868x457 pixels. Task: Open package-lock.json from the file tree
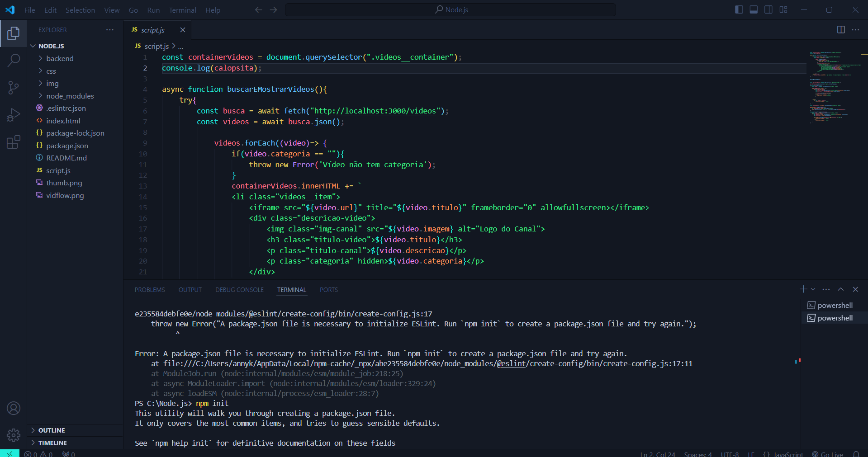pos(75,133)
